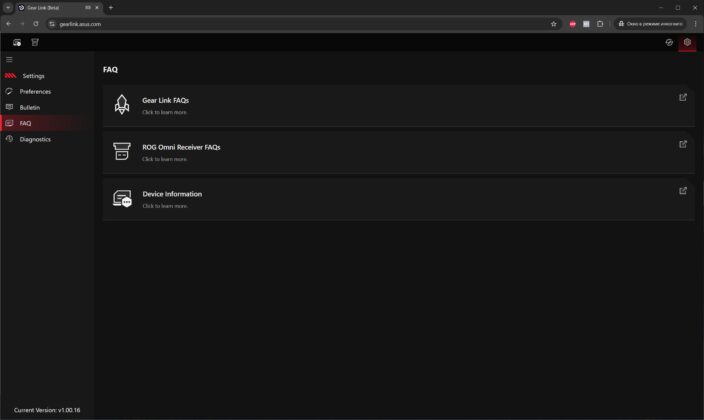Viewport: 704px width, 420px height.
Task: Bookmark this page with the star icon
Action: tap(554, 24)
